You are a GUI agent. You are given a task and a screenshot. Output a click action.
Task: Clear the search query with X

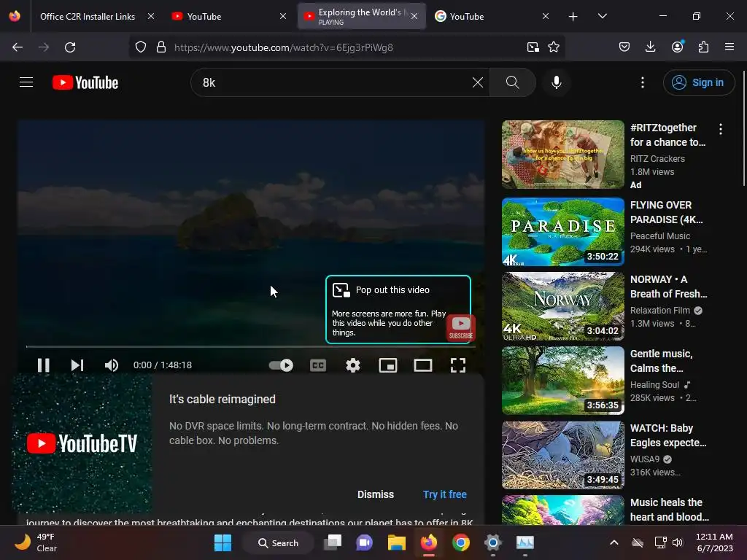tap(477, 82)
